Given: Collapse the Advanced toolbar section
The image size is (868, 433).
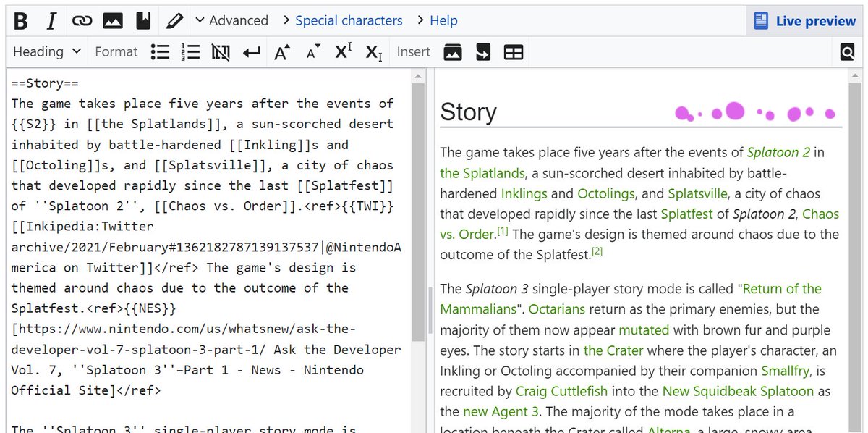Looking at the screenshot, I should 231,21.
